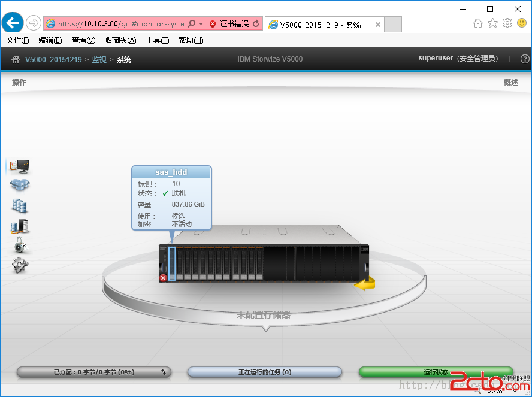532x397 pixels.
Task: Open the Monitoring sidebar icon
Action: point(19,166)
